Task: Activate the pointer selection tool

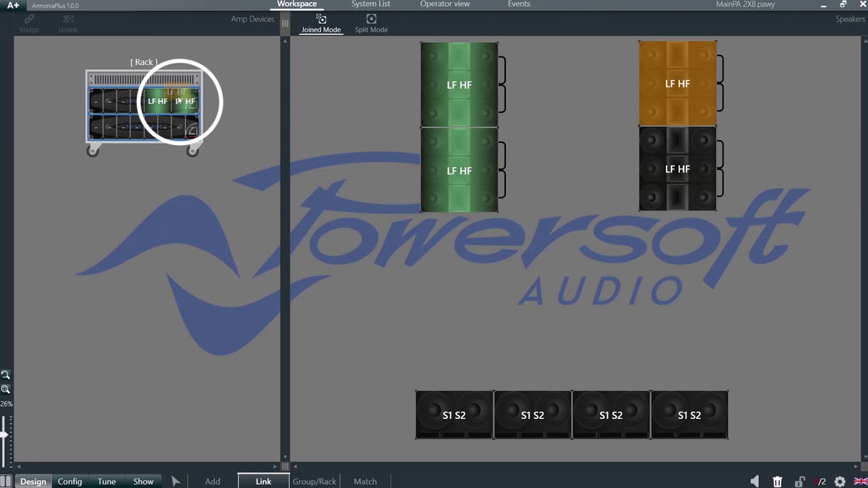Action: pyautogui.click(x=176, y=481)
